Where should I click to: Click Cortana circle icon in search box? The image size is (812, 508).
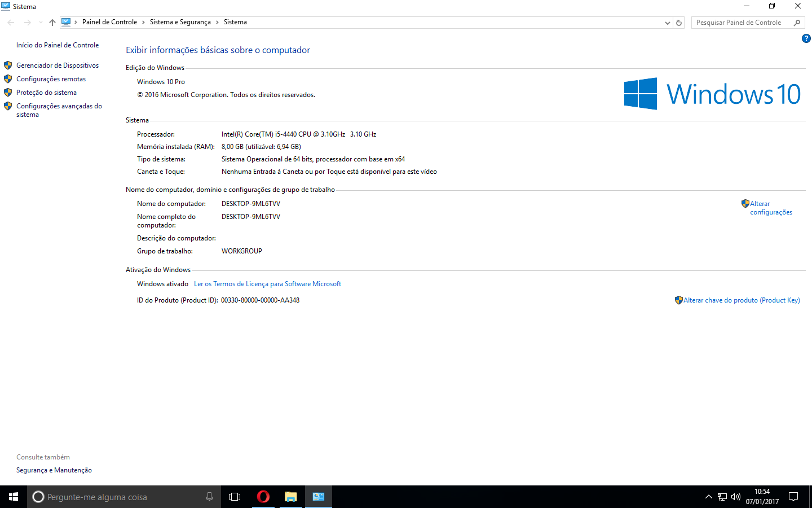[x=38, y=497]
